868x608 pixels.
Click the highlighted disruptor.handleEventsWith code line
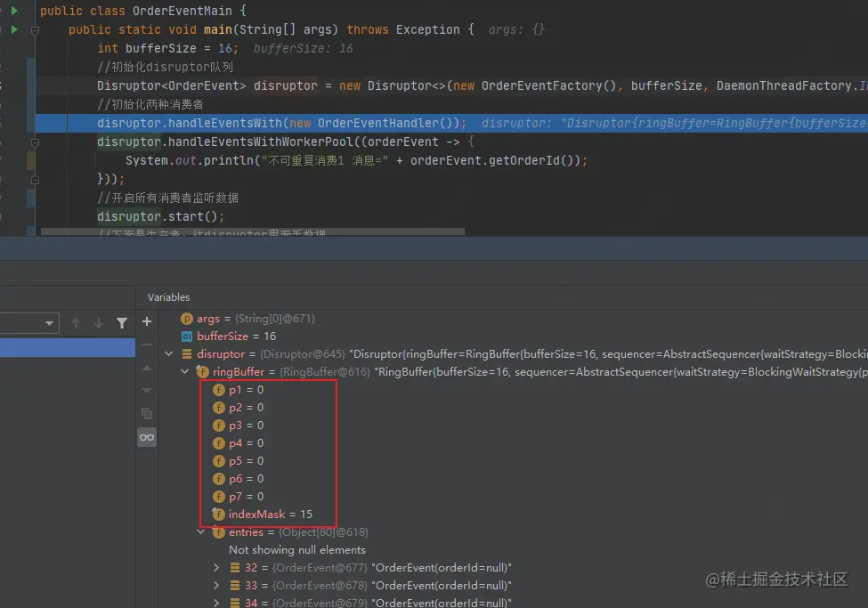point(451,123)
